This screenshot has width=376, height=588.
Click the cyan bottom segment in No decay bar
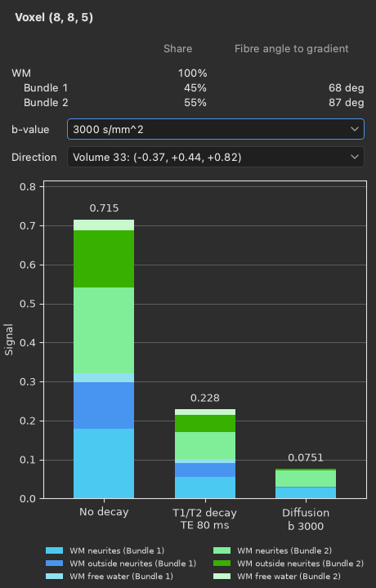[x=104, y=464]
